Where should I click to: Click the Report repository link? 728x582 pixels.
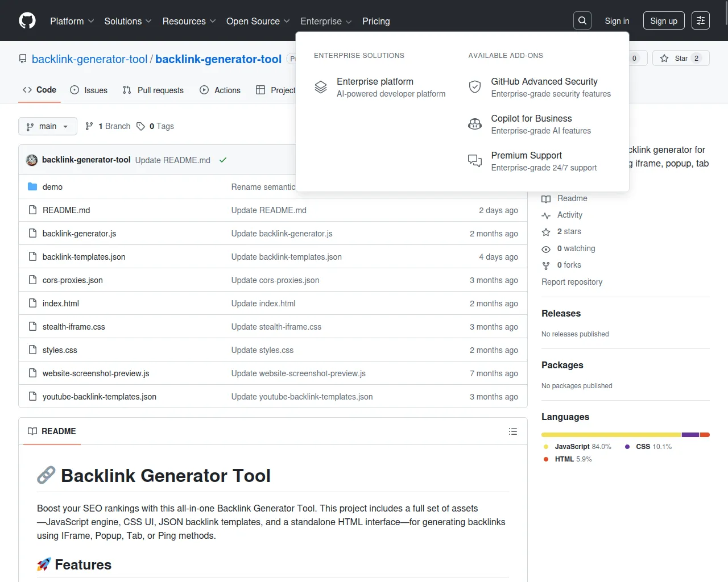(x=572, y=282)
